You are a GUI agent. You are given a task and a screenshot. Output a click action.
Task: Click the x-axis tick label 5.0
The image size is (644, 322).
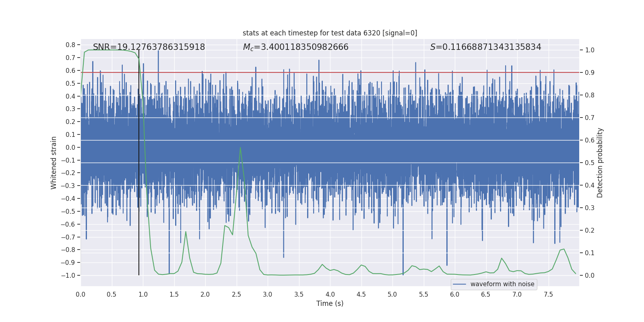pyautogui.click(x=392, y=295)
